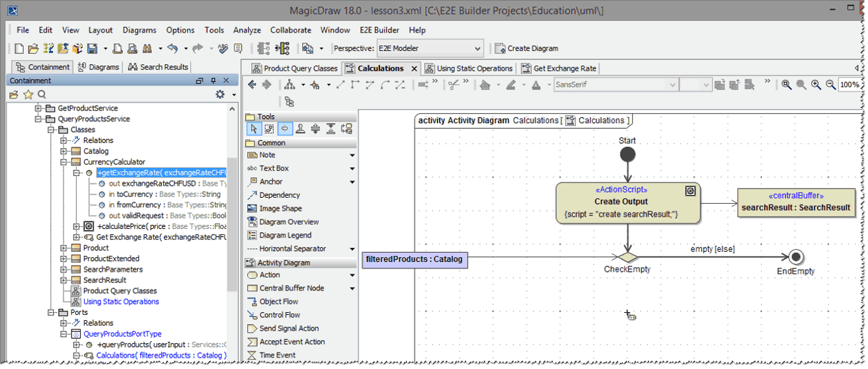Activate the Selection arrow tool

(x=254, y=129)
